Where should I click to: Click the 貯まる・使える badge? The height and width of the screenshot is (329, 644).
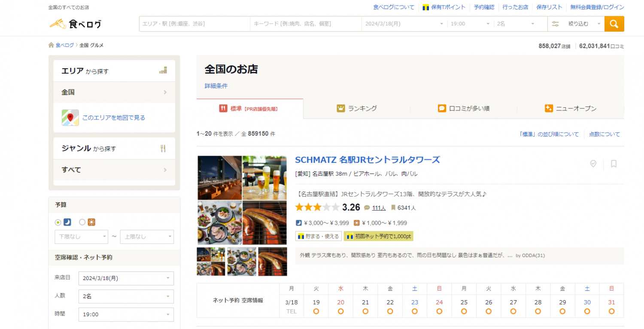coord(319,236)
